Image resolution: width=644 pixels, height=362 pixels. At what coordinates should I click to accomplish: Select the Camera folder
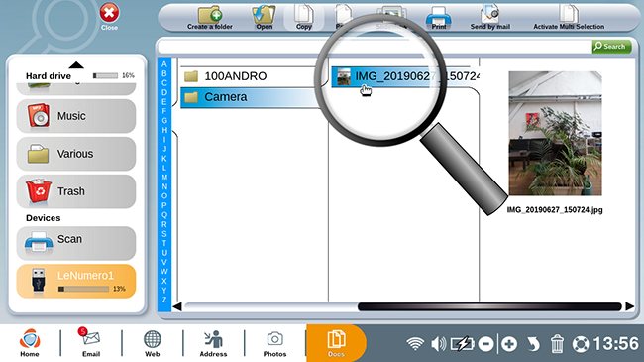tap(250, 97)
